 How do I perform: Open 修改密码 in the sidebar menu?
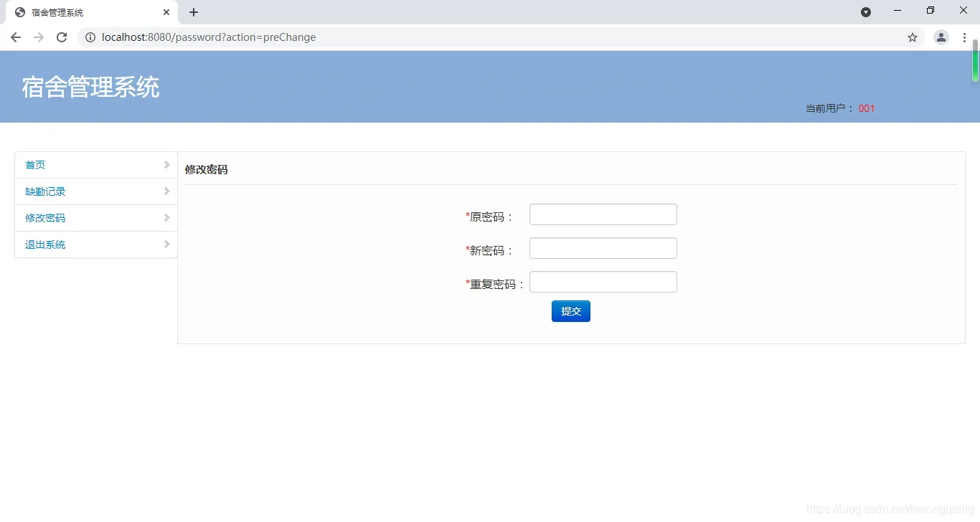coord(96,218)
